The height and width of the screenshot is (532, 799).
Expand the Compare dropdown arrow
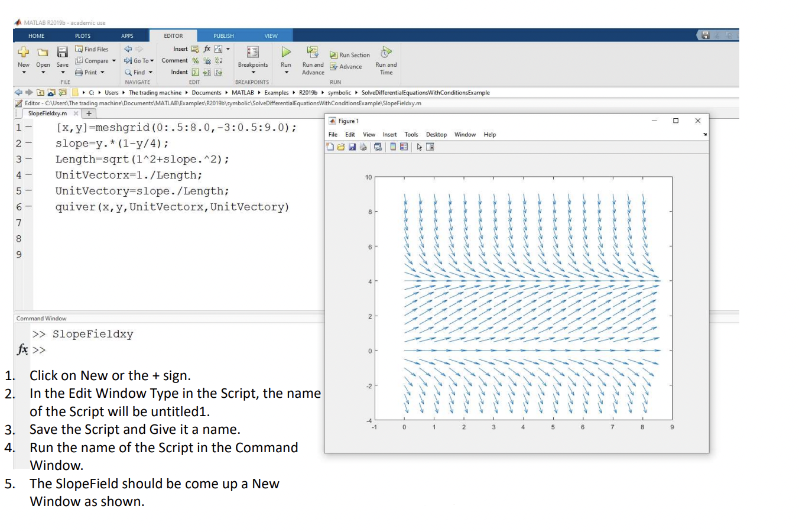(x=114, y=61)
